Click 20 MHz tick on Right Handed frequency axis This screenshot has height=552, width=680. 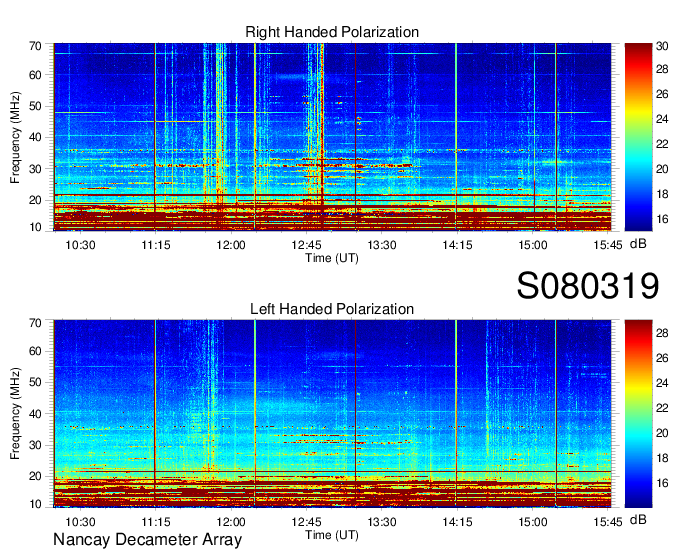click(x=35, y=200)
